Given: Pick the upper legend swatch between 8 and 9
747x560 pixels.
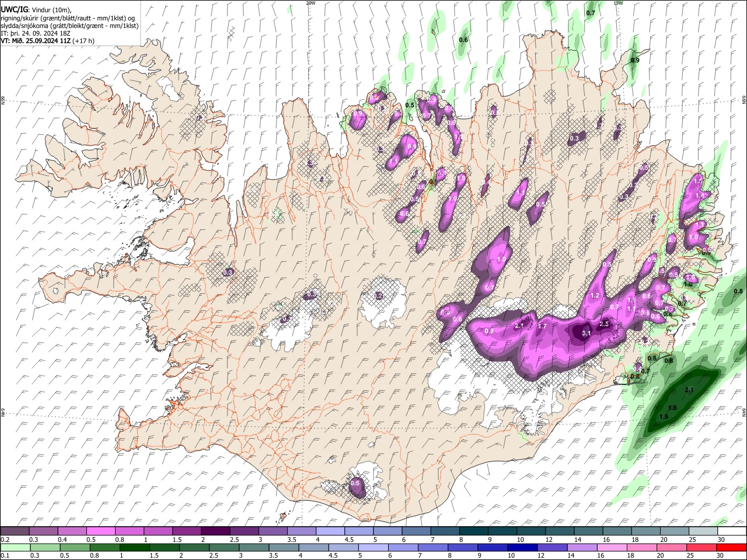Looking at the screenshot, I should [x=474, y=531].
